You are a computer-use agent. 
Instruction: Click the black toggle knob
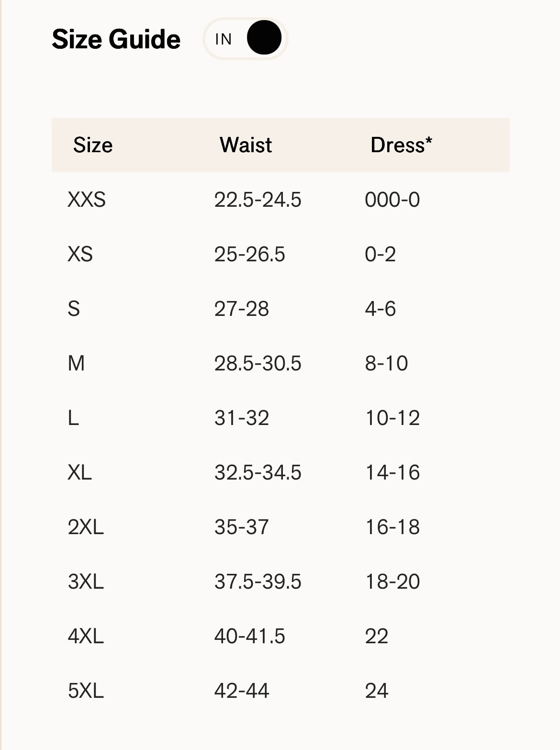tap(264, 38)
